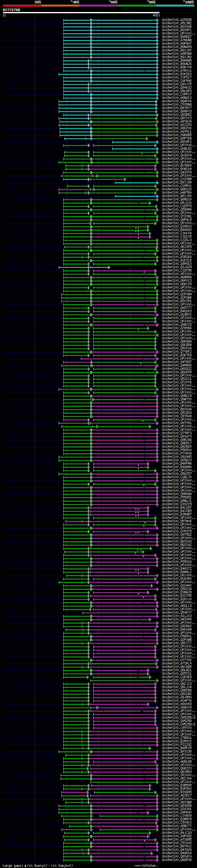Select hit label UniRef100_B3SDA5

[x=177, y=792]
